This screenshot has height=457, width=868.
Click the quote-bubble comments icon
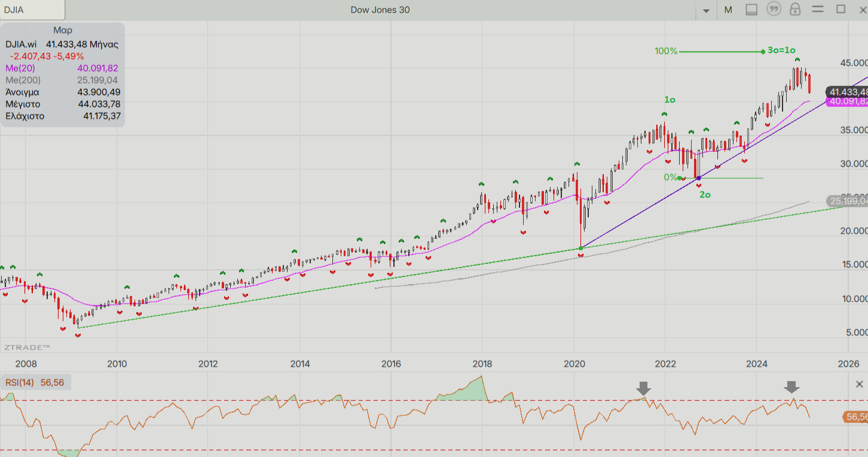click(x=774, y=10)
